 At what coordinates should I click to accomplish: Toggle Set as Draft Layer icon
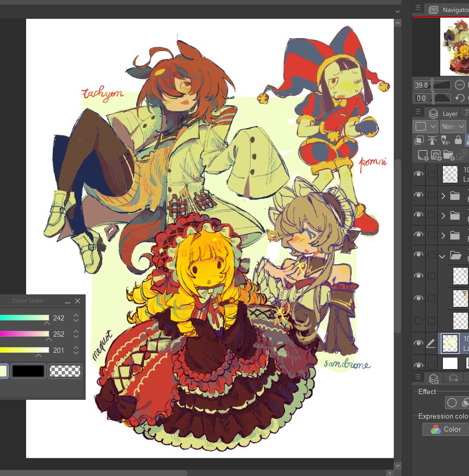pos(445,140)
